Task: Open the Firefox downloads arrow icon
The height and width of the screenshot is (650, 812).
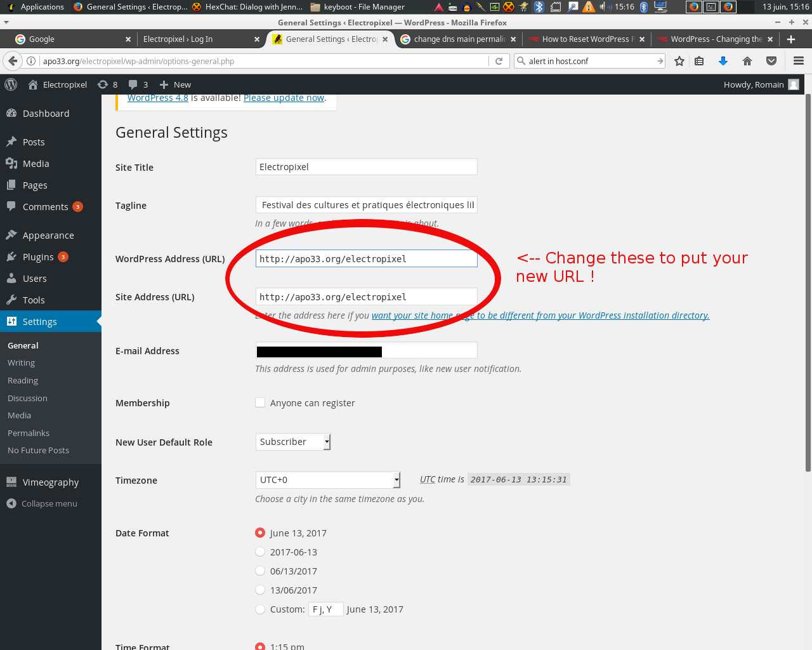Action: click(x=723, y=61)
